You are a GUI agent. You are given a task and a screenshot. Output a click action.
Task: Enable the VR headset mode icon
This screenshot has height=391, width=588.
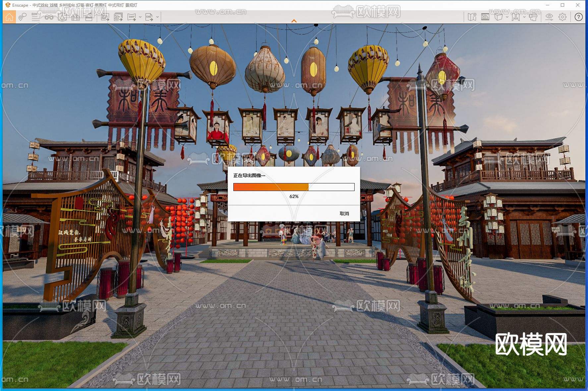tap(533, 17)
